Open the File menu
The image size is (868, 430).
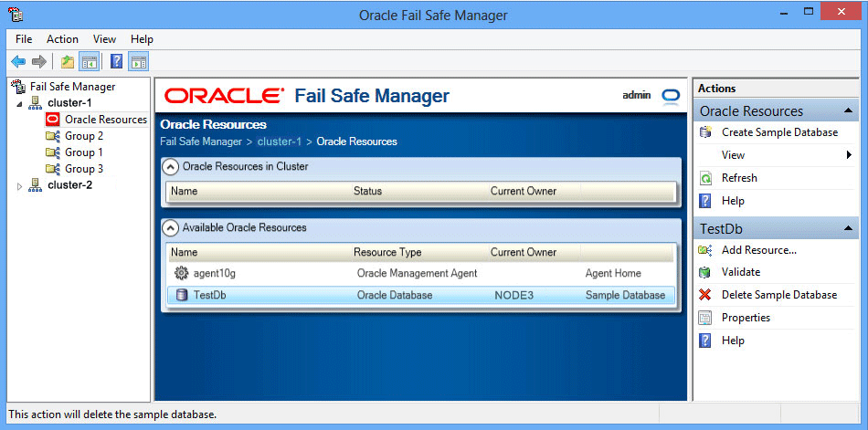coord(24,39)
